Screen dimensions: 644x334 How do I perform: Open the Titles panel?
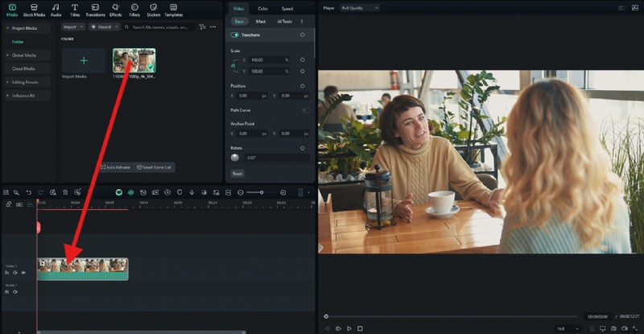pyautogui.click(x=75, y=10)
